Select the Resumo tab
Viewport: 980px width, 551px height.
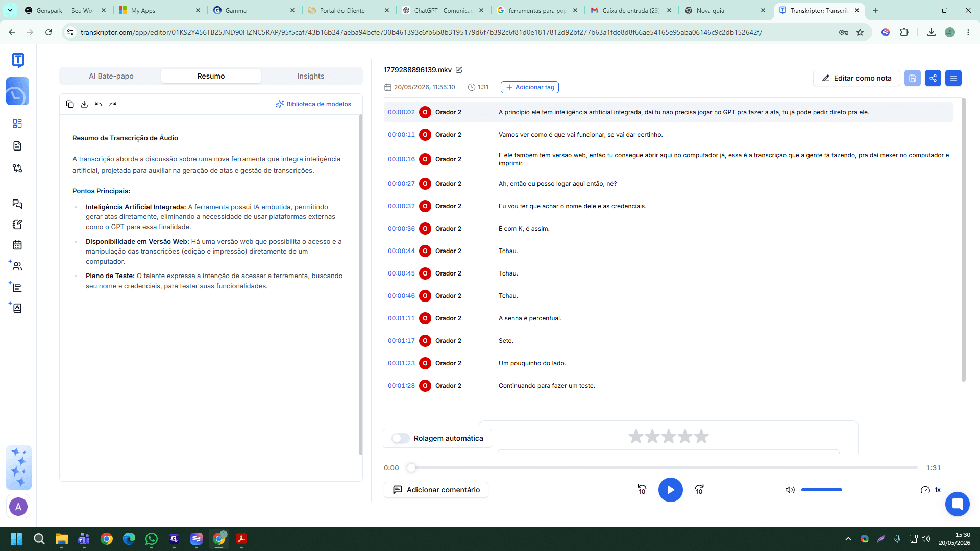pos(211,76)
